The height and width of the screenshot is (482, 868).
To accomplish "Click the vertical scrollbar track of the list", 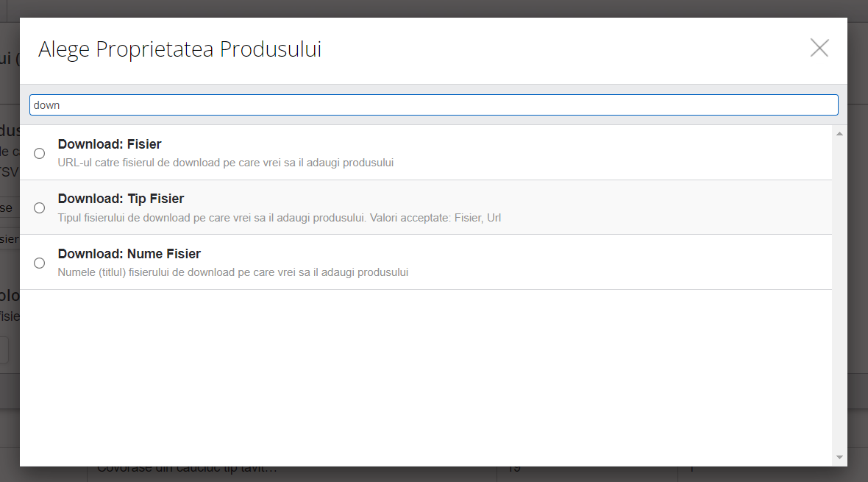I will coord(839,294).
